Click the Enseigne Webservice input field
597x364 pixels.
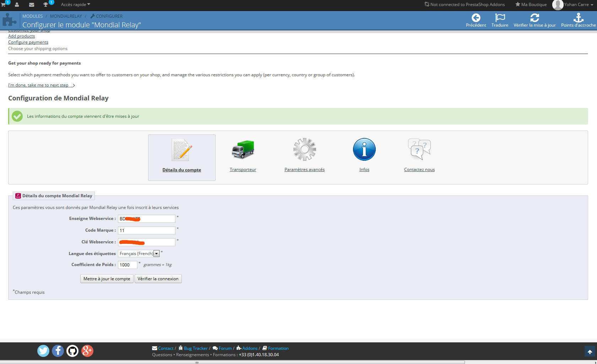pyautogui.click(x=146, y=219)
